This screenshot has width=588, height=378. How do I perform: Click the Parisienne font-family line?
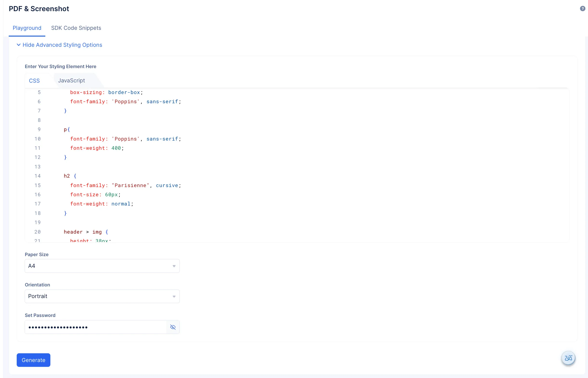pyautogui.click(x=126, y=185)
